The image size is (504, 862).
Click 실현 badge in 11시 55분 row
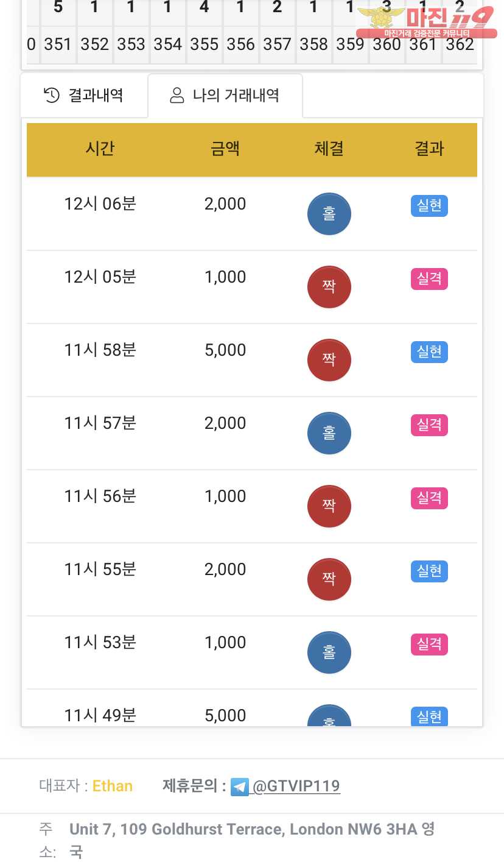coord(429,571)
